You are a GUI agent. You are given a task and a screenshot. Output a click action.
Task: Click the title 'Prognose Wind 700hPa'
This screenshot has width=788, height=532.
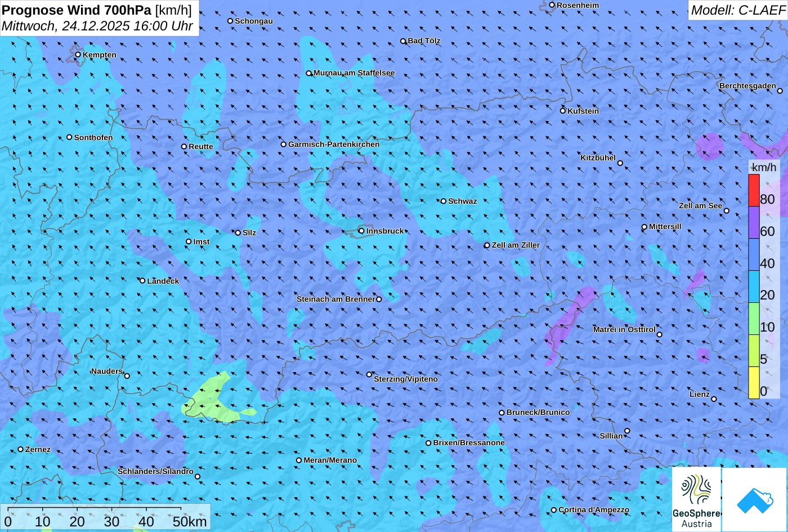click(77, 10)
